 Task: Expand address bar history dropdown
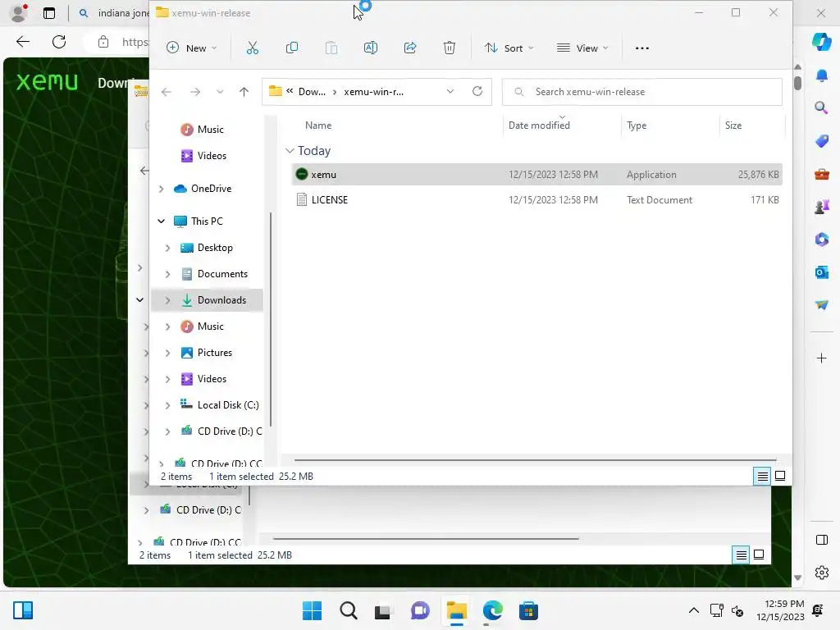click(x=450, y=92)
